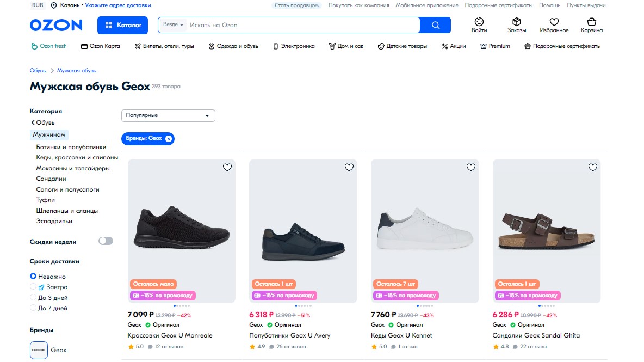Open the Популярные sort dropdown
The width and height of the screenshot is (644, 362).
pyautogui.click(x=168, y=115)
